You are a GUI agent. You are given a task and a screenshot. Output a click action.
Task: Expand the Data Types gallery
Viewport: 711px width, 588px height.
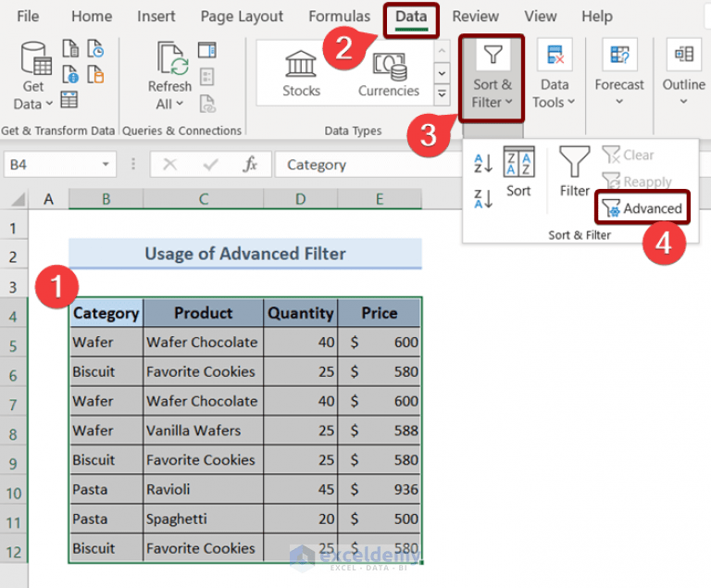point(442,94)
